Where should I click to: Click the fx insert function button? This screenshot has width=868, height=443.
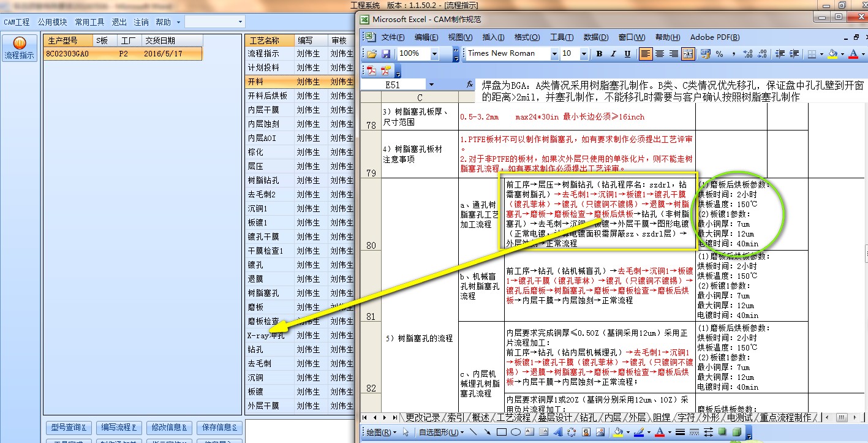click(470, 85)
